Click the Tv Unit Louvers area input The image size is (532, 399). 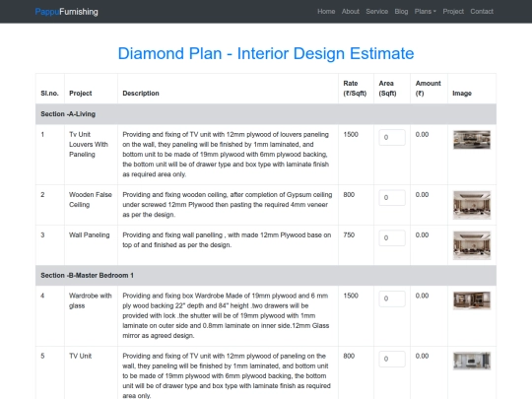click(x=392, y=137)
